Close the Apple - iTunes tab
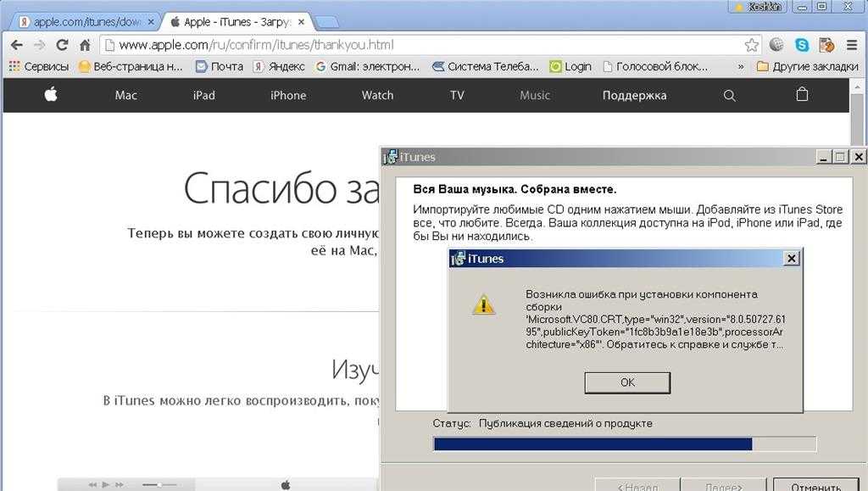Screen dimensions: 868x491 (x=301, y=22)
